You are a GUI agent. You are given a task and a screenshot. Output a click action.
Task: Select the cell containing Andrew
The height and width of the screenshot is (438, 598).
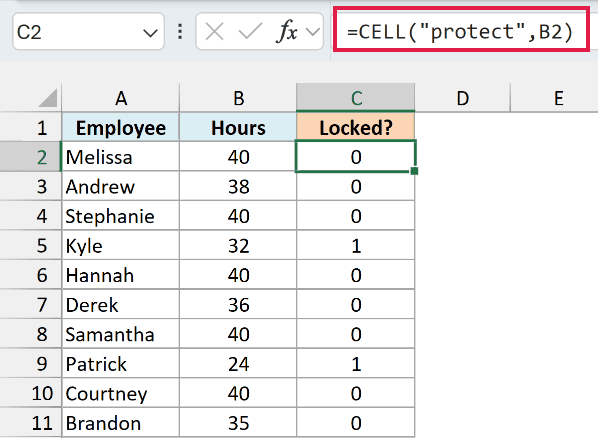point(121,186)
